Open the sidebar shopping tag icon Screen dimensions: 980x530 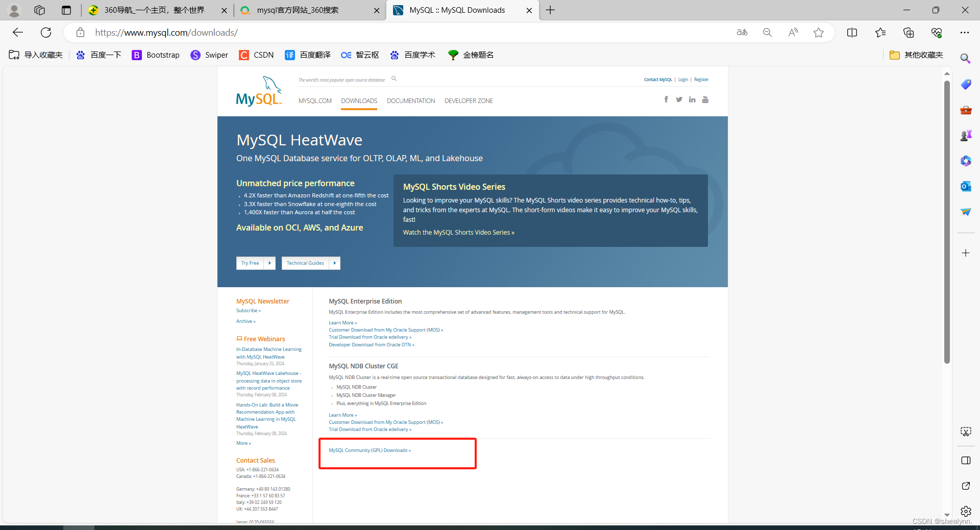[966, 84]
